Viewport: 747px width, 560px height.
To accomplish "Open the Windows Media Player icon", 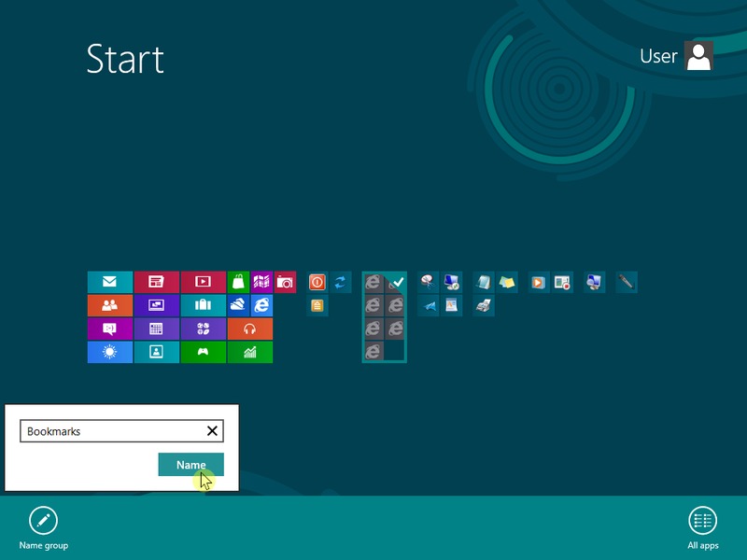I will tap(538, 282).
